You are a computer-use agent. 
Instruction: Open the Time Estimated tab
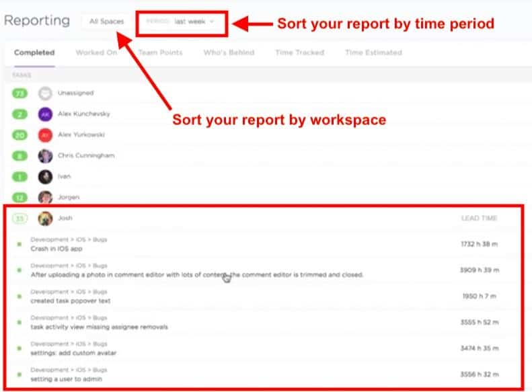click(x=373, y=52)
